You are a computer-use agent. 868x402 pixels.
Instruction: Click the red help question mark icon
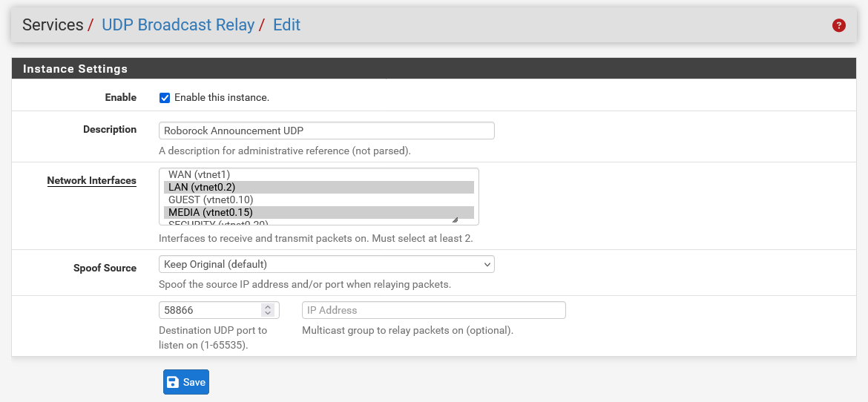pyautogui.click(x=839, y=25)
